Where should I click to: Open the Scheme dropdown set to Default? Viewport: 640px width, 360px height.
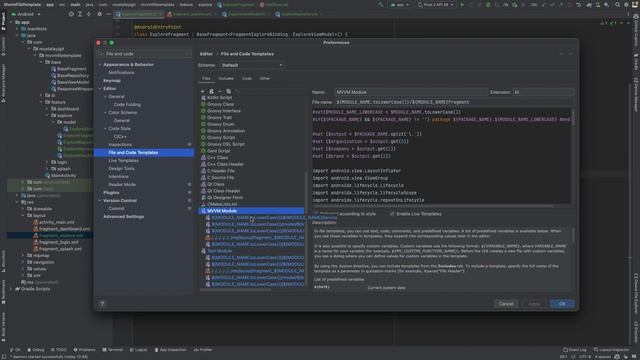[x=251, y=65]
